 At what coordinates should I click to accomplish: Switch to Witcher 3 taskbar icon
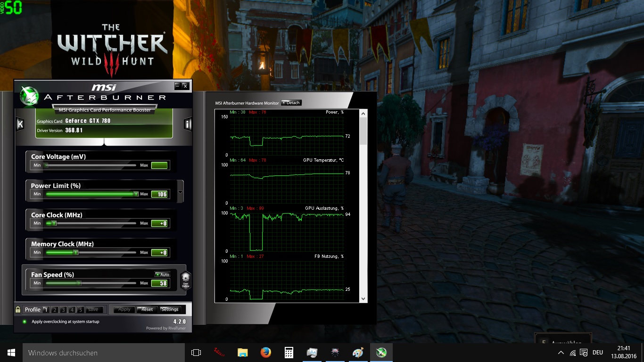[335, 353]
